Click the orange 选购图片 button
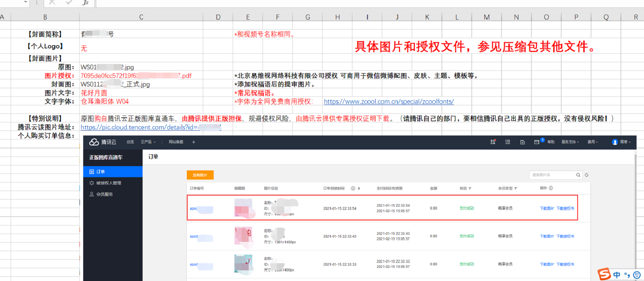 coord(200,175)
